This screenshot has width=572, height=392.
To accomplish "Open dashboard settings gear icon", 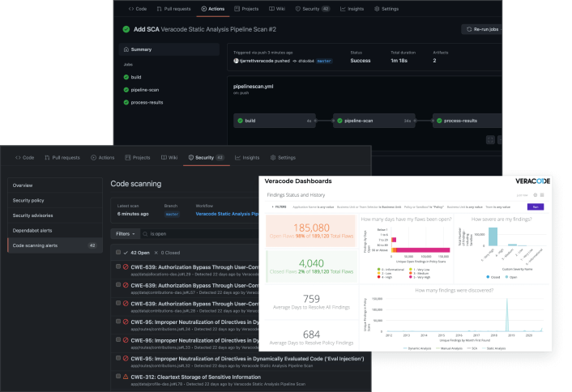I will pos(536,195).
